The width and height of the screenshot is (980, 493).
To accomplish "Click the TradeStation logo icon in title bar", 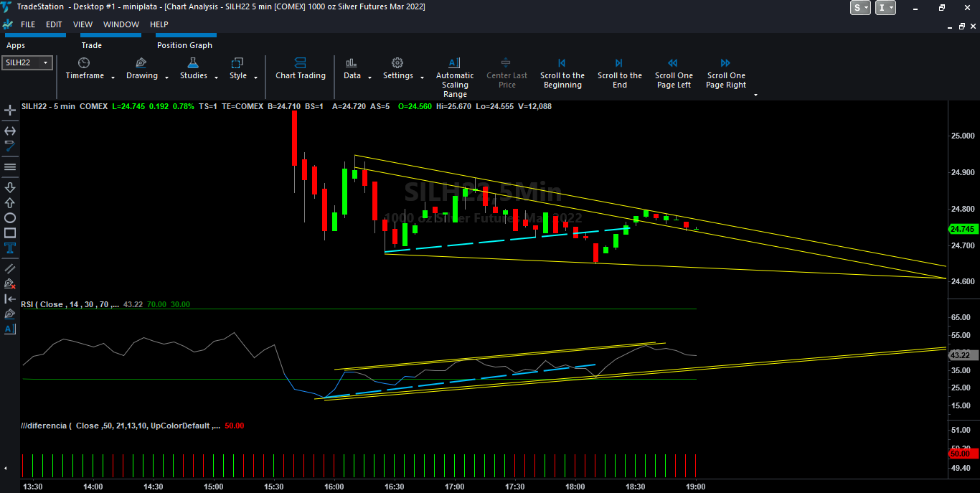I will [x=7, y=7].
